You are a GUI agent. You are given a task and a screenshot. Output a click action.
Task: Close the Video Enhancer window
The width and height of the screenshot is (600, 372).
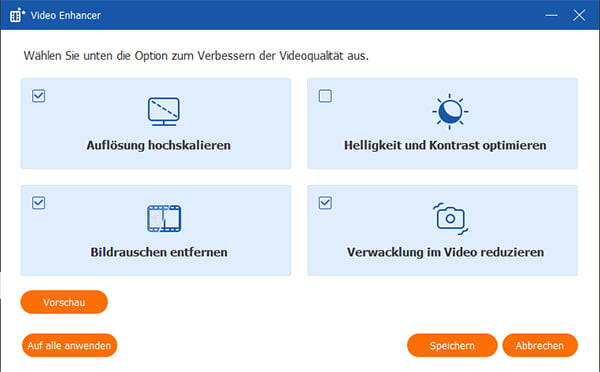579,15
